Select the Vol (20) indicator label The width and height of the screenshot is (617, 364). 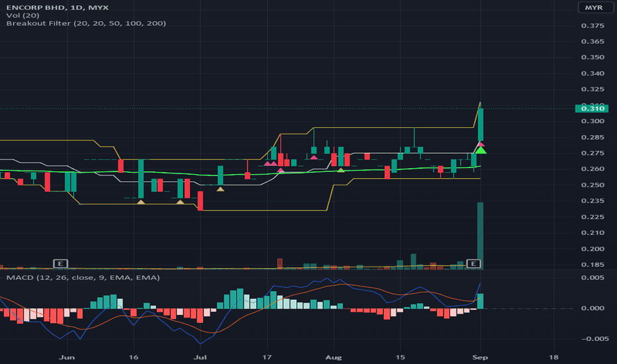[x=23, y=15]
